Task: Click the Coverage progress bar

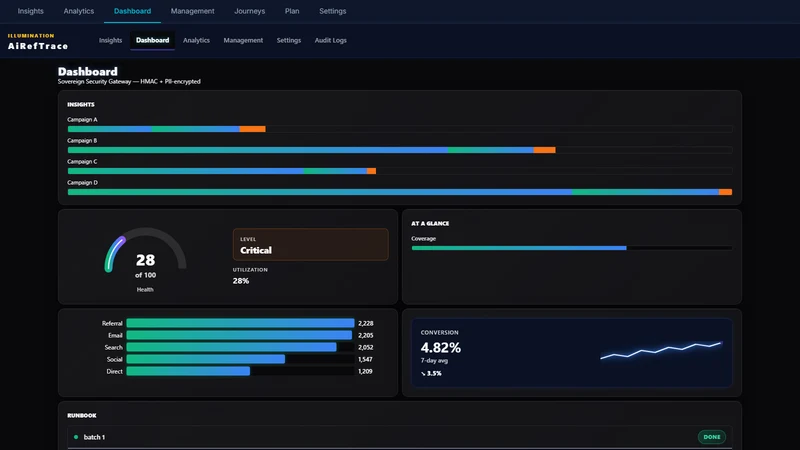Action: pyautogui.click(x=572, y=248)
